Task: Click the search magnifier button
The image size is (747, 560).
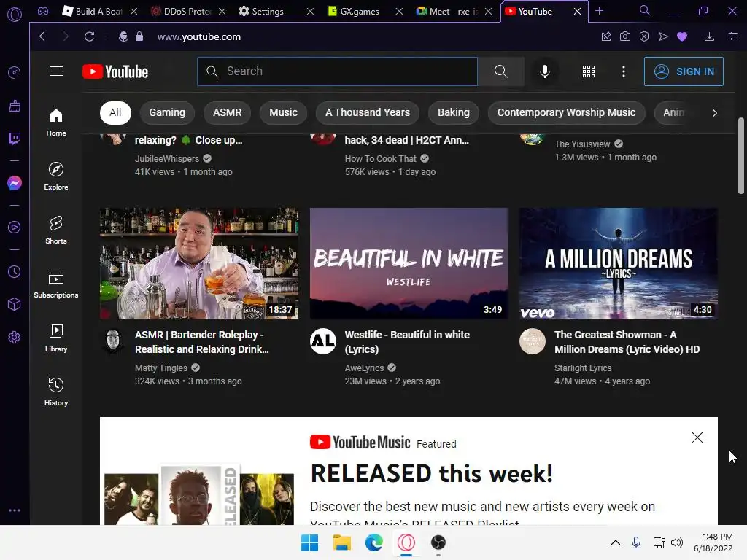Action: point(500,71)
